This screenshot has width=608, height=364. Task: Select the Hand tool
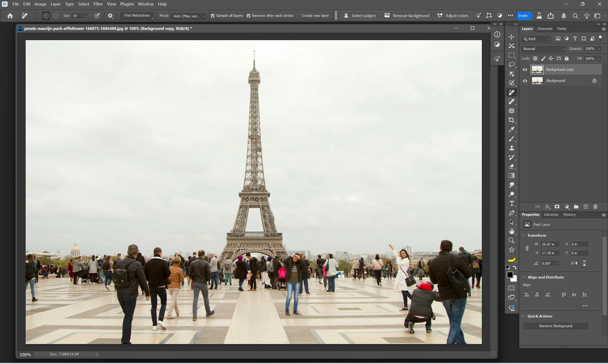[x=511, y=231]
